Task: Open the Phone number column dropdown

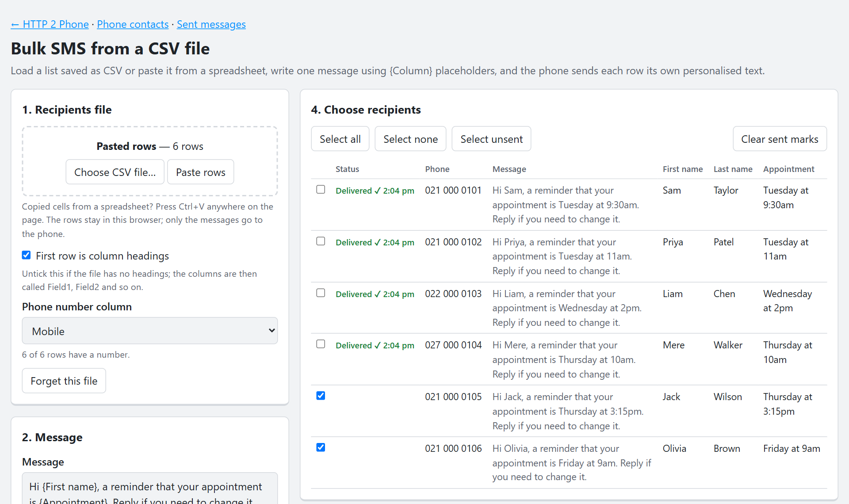Action: tap(150, 331)
